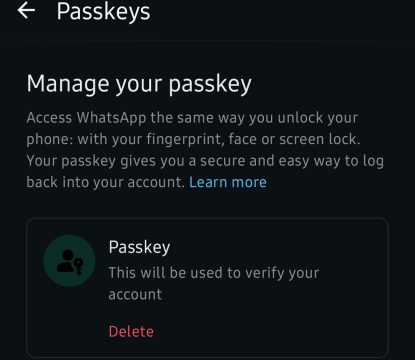Select the Passkey entry title
415x360 pixels.
139,247
